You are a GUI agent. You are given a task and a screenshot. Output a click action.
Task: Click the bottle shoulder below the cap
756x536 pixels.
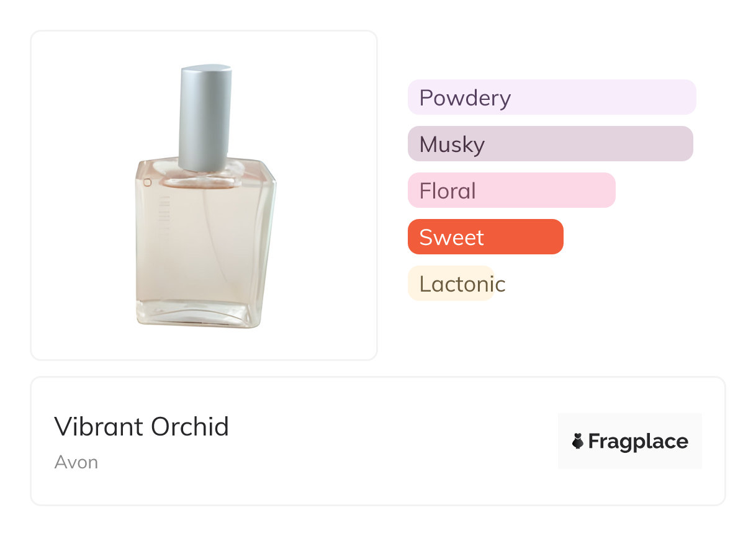point(205,178)
